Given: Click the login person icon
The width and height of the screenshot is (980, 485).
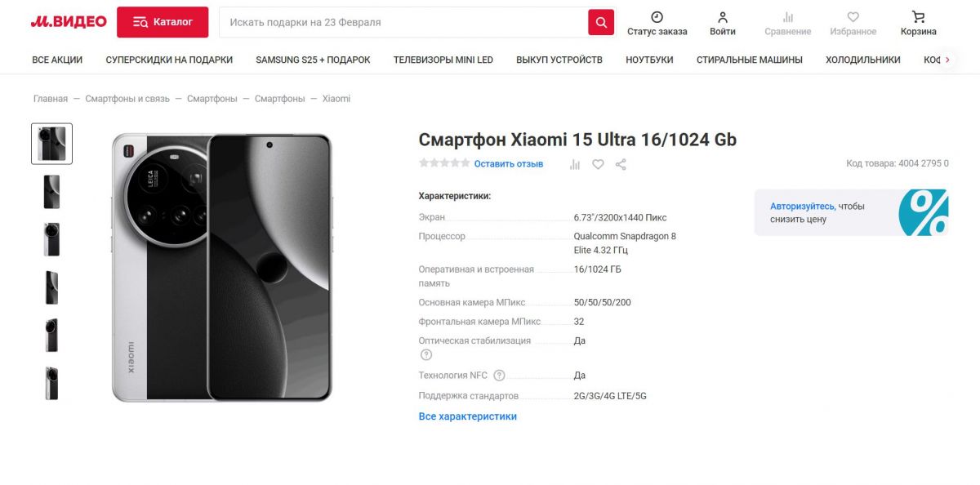Looking at the screenshot, I should [x=723, y=17].
